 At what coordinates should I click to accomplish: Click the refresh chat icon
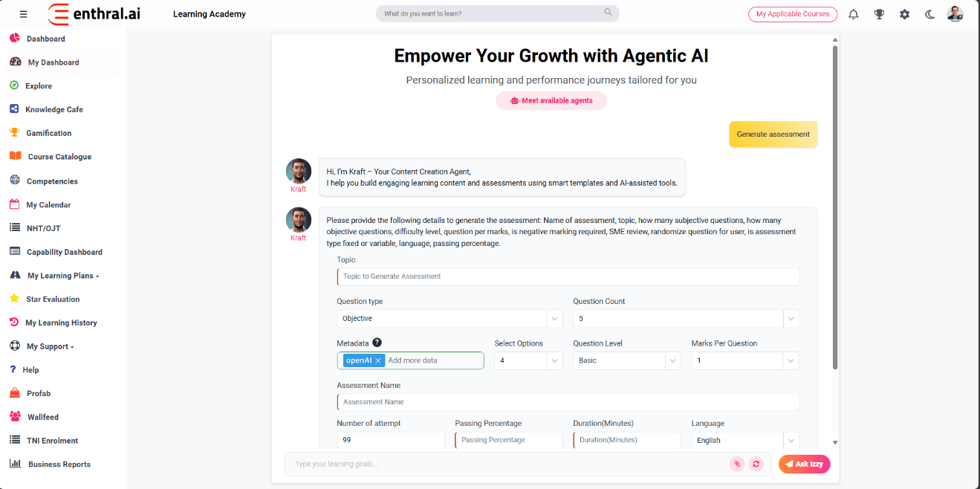[756, 464]
